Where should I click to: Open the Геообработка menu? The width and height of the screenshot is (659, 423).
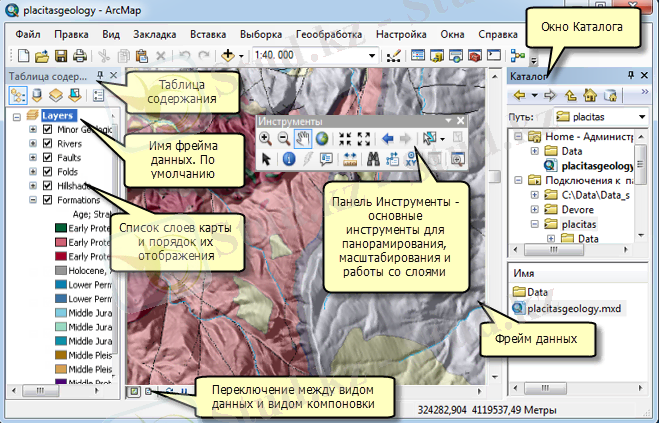click(x=329, y=34)
